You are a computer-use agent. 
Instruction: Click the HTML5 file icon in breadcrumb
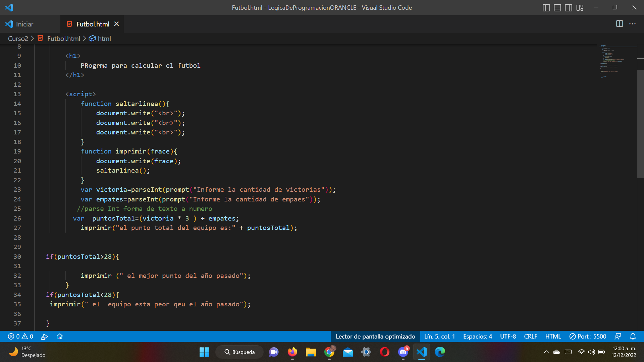click(40, 38)
